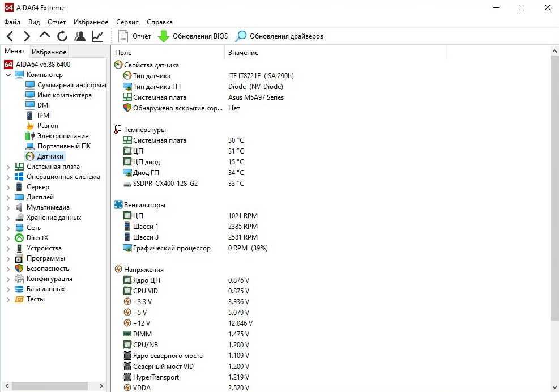This screenshot has height=392, width=559.
Task: Click the vertical scrollbar down arrow
Action: pos(554,387)
